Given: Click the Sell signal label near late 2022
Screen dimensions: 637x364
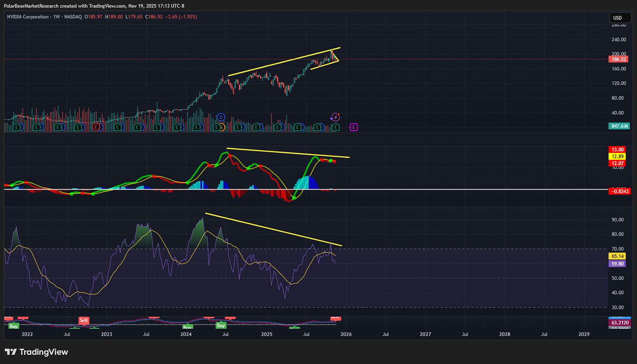Looking at the screenshot, I should tap(84, 320).
